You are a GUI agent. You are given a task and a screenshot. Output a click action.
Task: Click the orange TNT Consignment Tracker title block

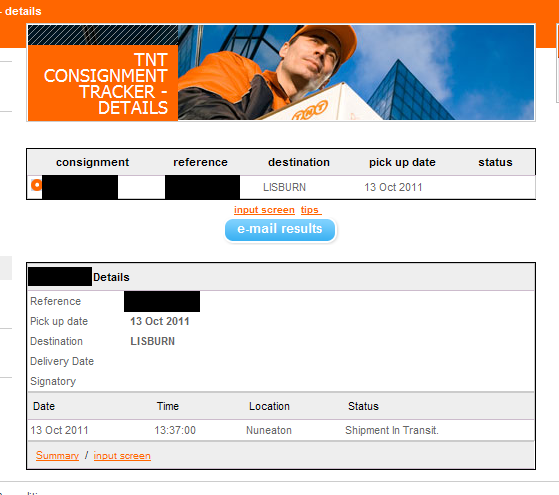point(103,83)
